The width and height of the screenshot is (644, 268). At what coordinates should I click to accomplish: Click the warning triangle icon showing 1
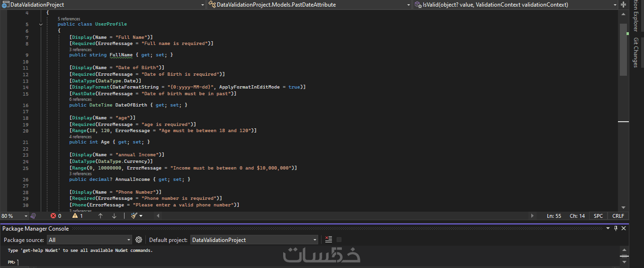click(x=75, y=216)
